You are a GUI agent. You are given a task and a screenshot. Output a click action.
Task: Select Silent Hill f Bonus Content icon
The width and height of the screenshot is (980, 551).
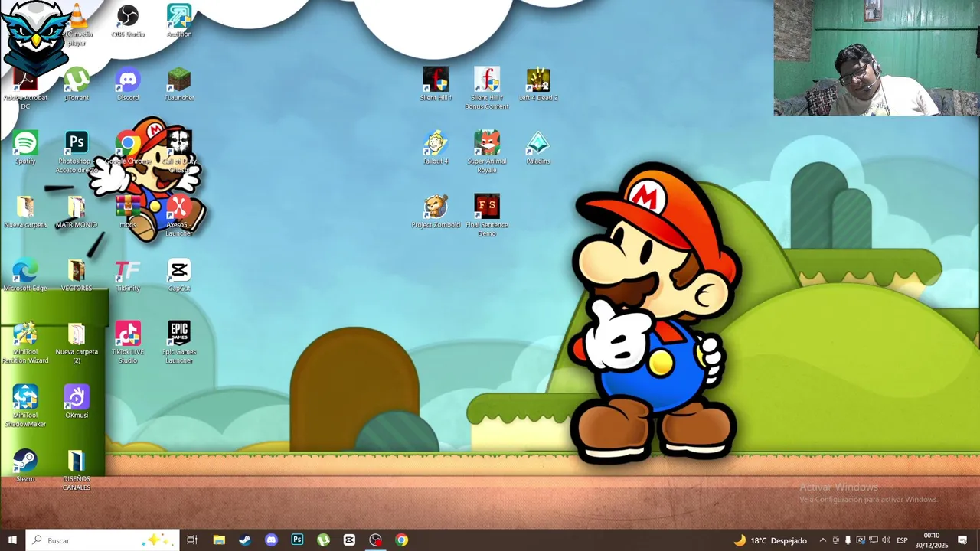pyautogui.click(x=487, y=88)
